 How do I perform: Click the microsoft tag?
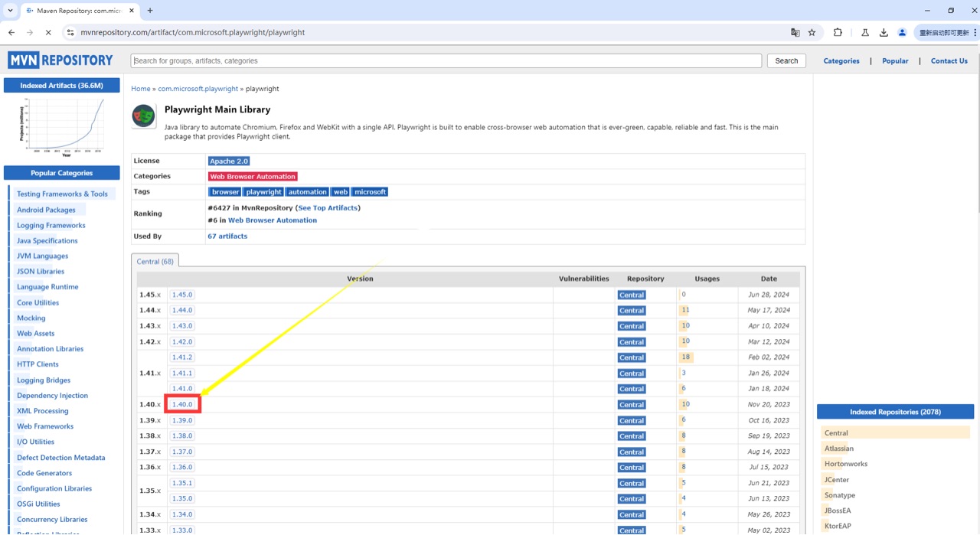(370, 192)
